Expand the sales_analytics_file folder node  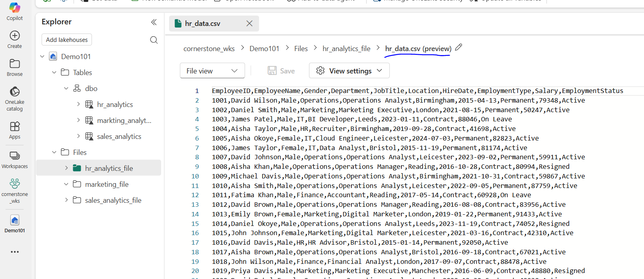coord(66,200)
